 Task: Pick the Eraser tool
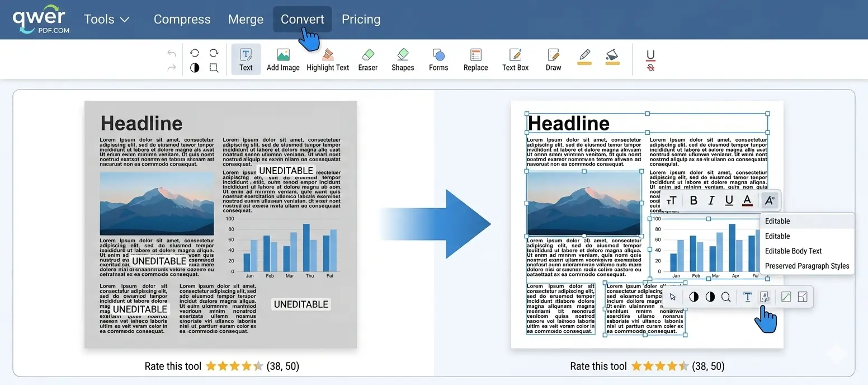pyautogui.click(x=368, y=59)
